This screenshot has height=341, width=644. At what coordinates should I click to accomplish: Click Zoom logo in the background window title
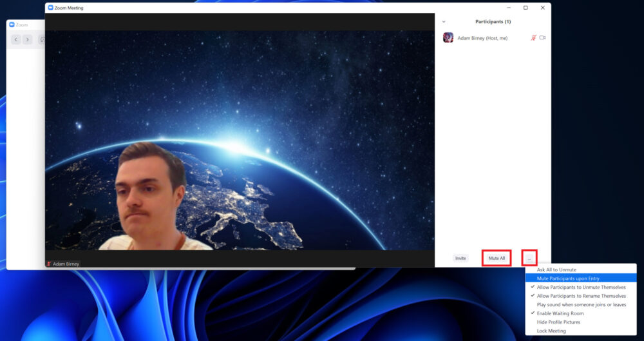click(x=12, y=25)
